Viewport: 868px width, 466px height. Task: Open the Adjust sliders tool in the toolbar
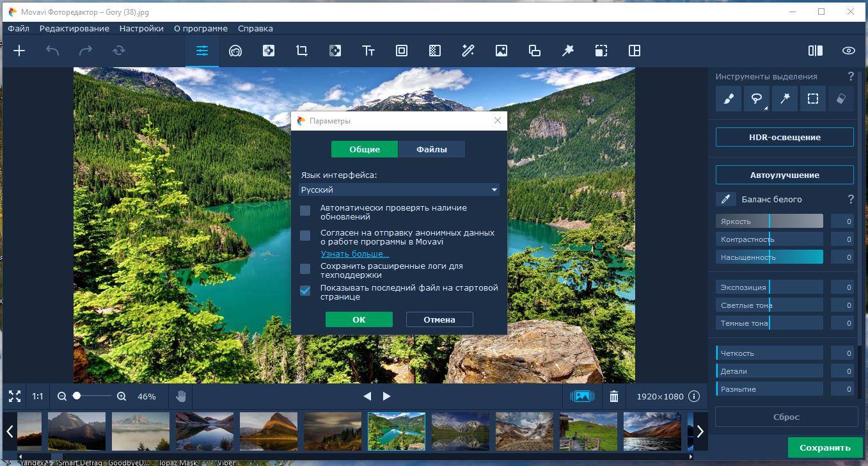pyautogui.click(x=202, y=51)
